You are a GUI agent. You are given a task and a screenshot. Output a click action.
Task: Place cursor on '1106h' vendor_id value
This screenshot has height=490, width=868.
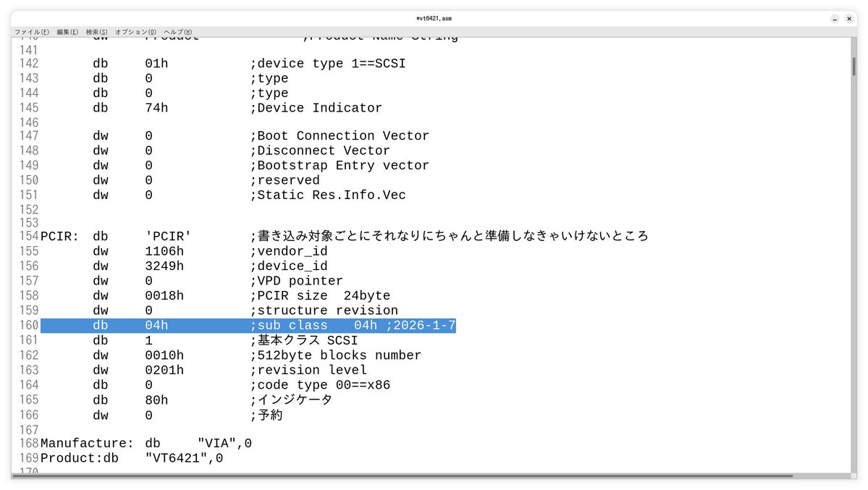click(x=164, y=251)
